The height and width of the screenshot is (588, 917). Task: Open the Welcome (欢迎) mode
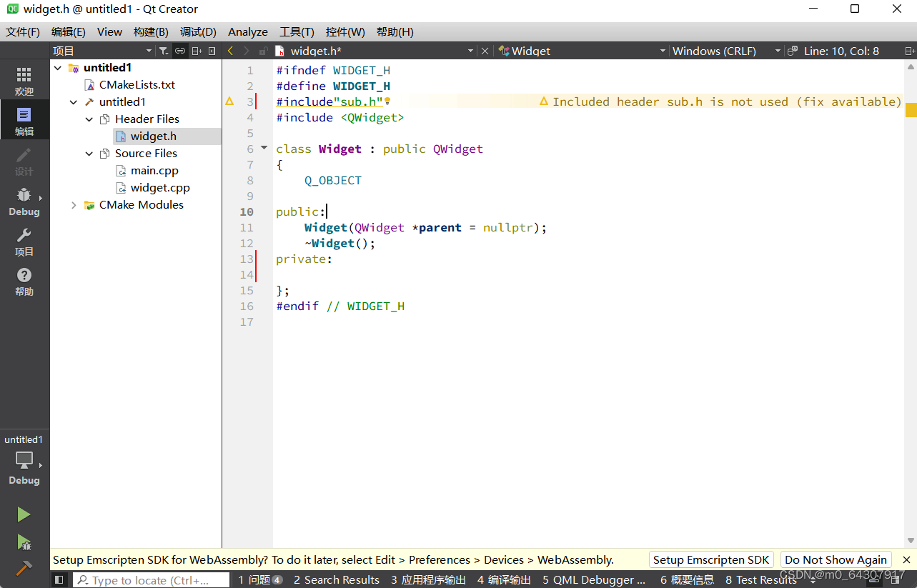tap(24, 81)
